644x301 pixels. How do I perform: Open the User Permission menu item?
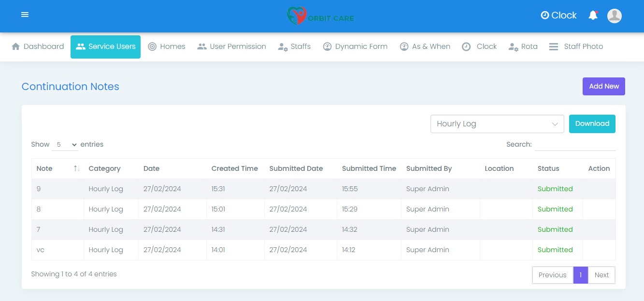232,46
